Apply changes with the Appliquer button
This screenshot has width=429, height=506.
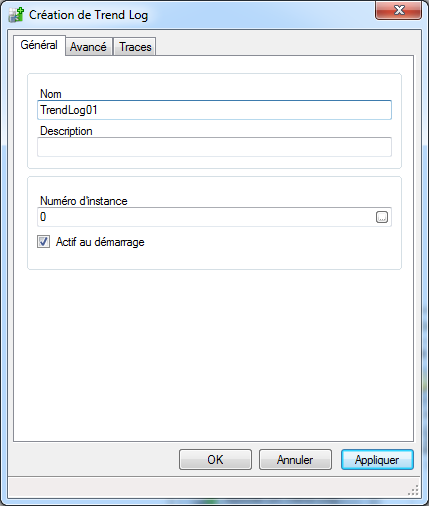point(377,460)
